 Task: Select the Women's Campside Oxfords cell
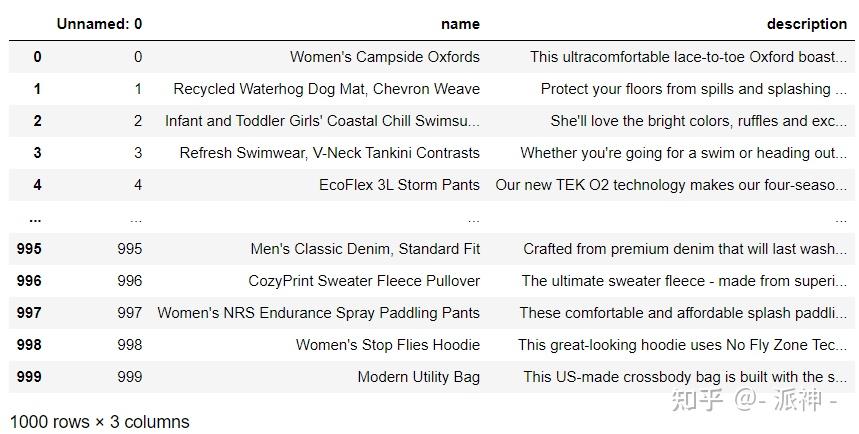[385, 57]
